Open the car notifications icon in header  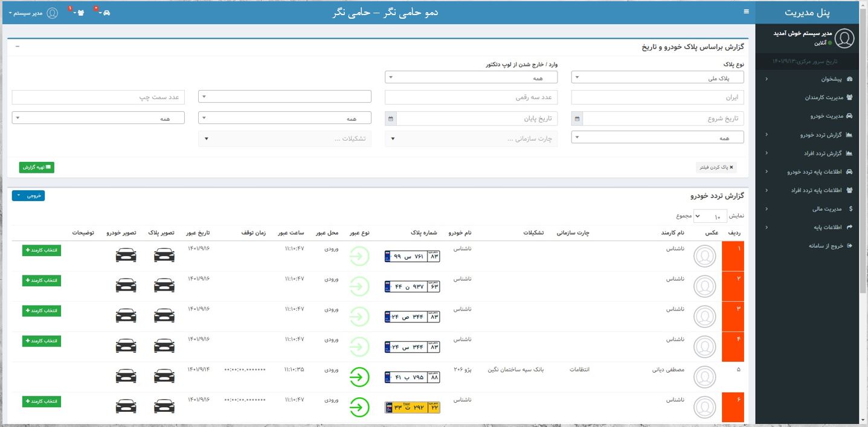coord(106,13)
